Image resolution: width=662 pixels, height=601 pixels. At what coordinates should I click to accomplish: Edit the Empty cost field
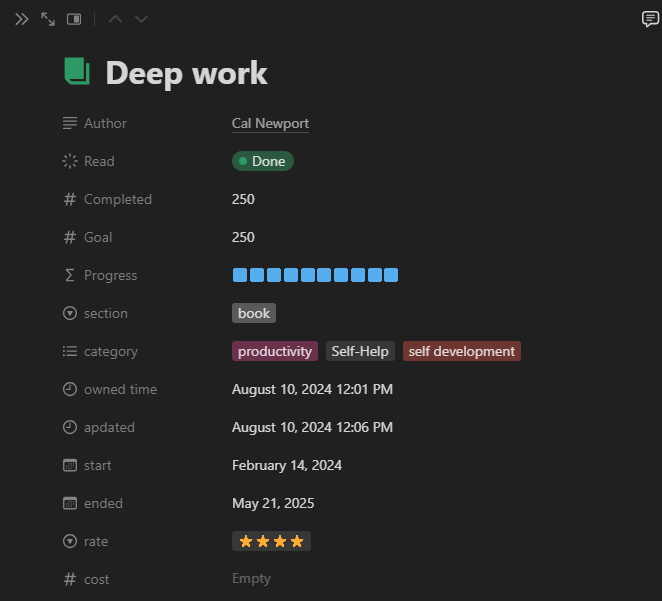pos(251,579)
